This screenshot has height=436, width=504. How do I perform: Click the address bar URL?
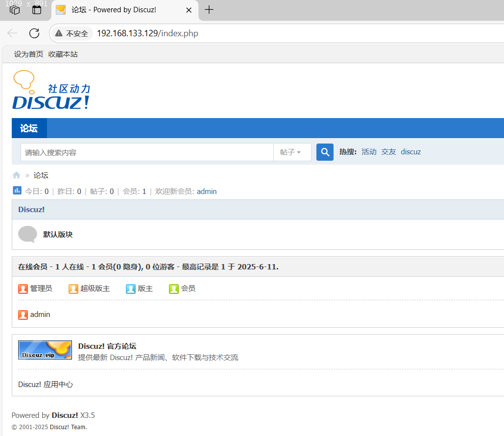pos(147,33)
